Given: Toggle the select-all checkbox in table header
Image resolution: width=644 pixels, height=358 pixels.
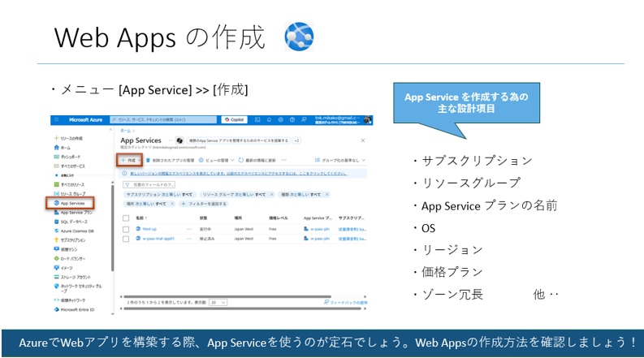Looking at the screenshot, I should click(126, 218).
